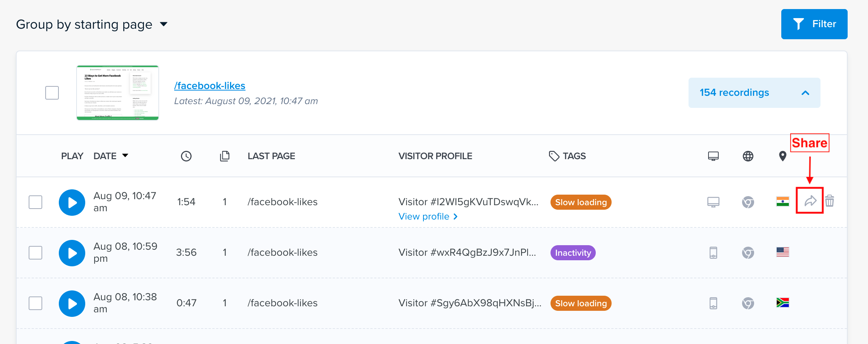Click Visitor #Sgy6AbX98qHXNsBj... name
868x344 pixels.
click(470, 303)
